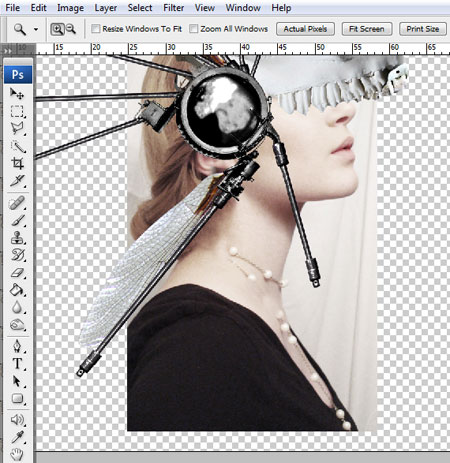Expand the toolbox double-arrow toggle

(7, 51)
